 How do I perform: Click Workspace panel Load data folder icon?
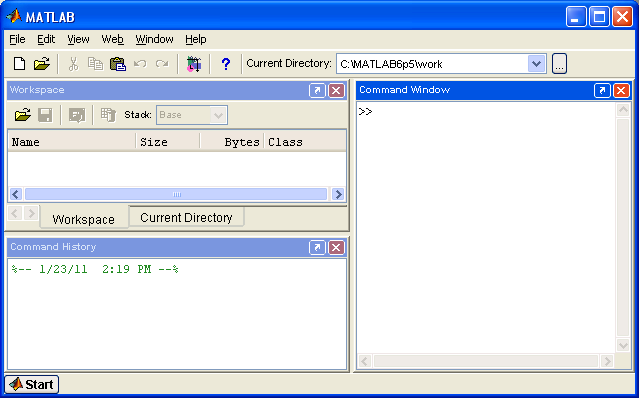(23, 115)
